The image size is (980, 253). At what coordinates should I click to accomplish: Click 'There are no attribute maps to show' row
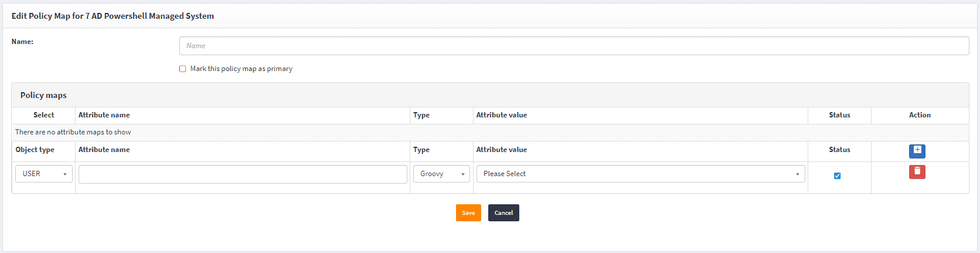pos(73,132)
